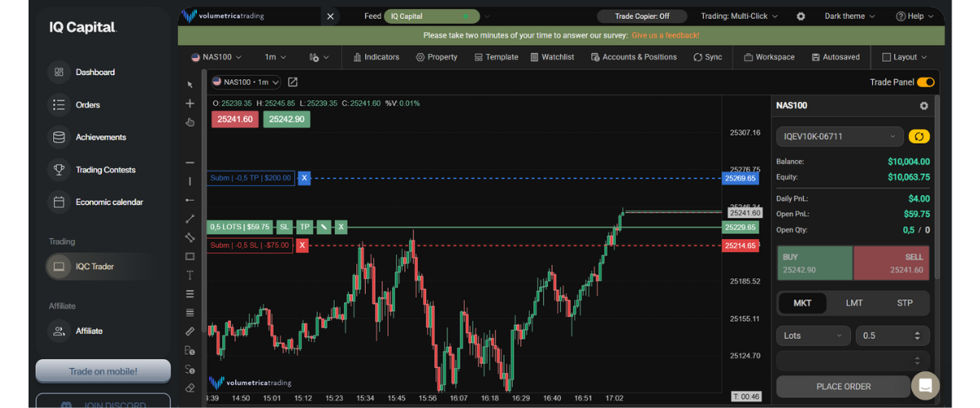Open the Help dropdown
The image size is (980, 408).
coord(914,16)
